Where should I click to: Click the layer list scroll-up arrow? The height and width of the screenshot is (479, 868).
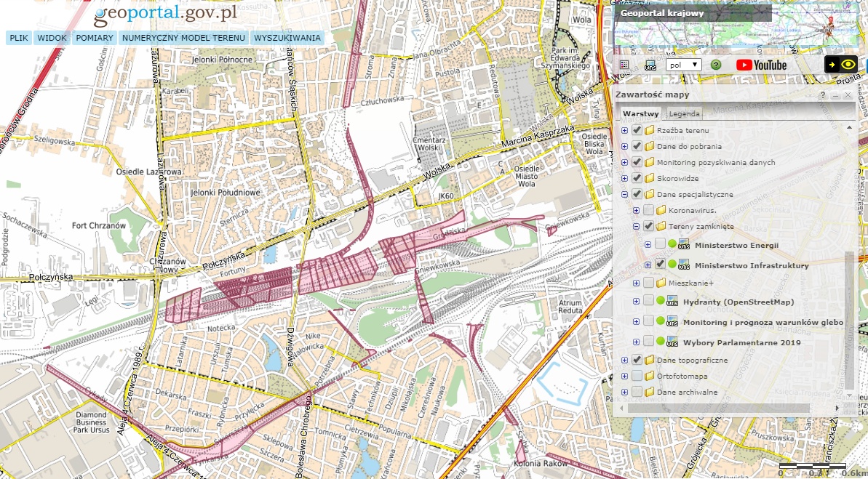(x=849, y=128)
